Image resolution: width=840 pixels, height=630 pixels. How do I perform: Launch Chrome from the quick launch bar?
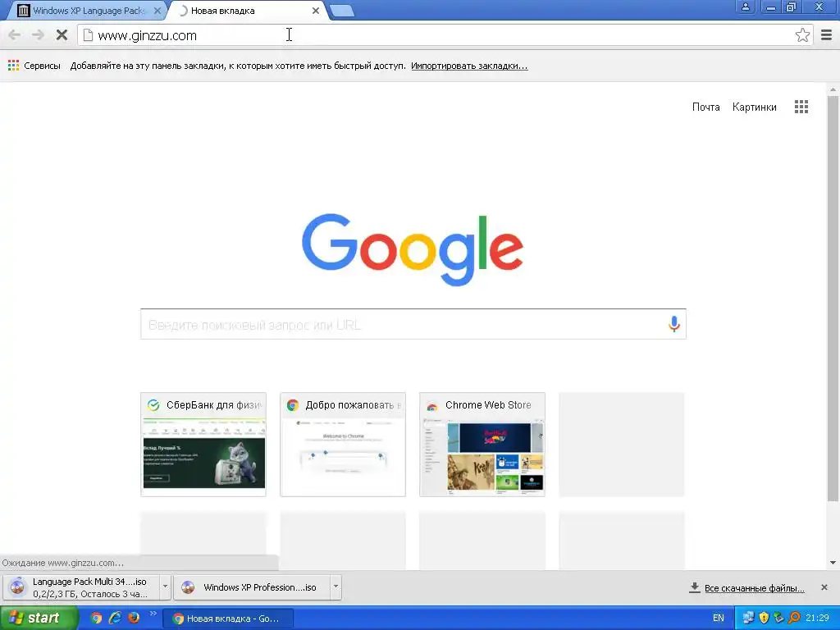tap(96, 618)
